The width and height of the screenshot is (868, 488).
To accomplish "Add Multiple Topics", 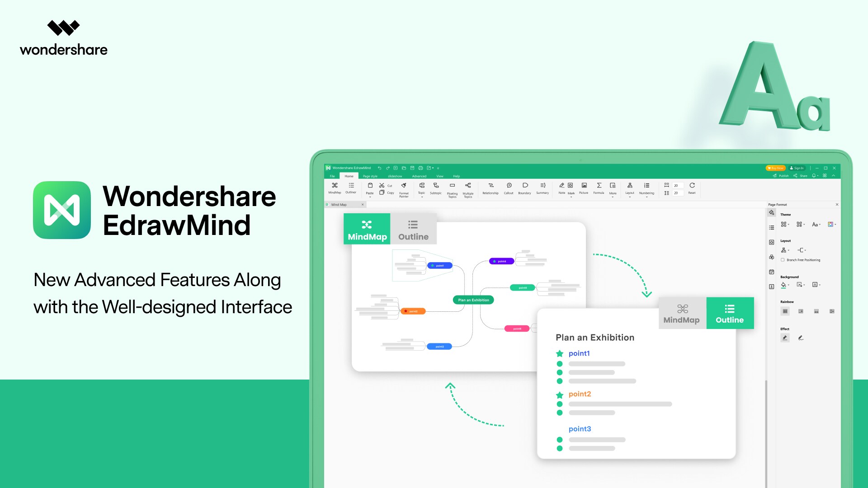I will 468,190.
